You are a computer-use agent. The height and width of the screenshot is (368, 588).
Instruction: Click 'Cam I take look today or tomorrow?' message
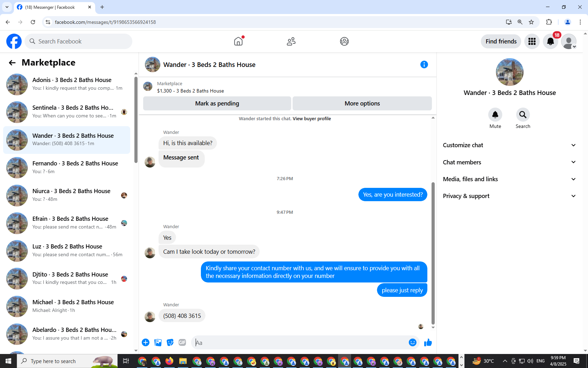click(209, 252)
